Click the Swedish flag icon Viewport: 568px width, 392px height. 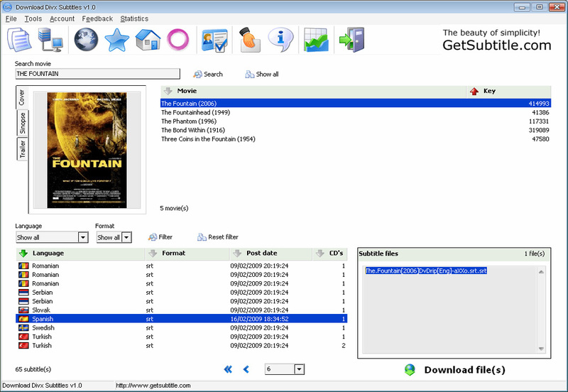[x=23, y=328]
